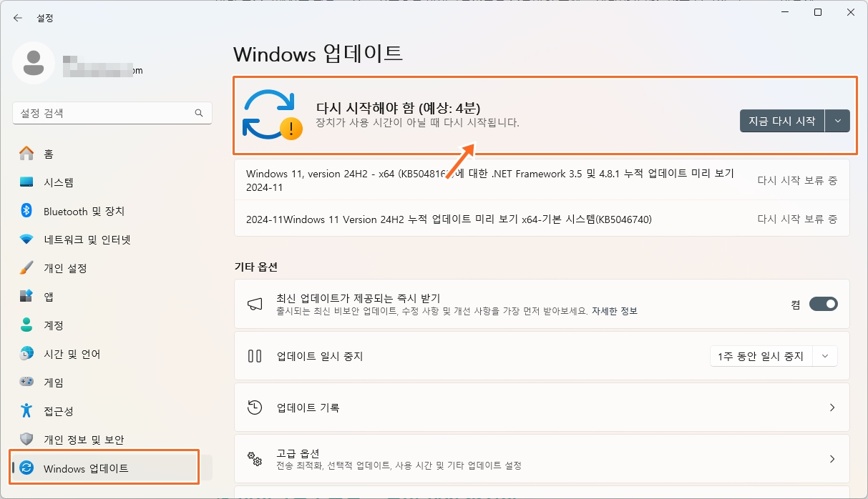
Task: Follow the 자세한 정보 link
Action: [615, 312]
